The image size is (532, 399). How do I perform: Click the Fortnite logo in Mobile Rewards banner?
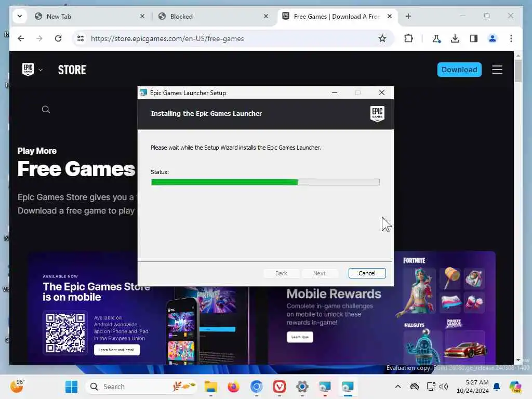click(x=414, y=261)
